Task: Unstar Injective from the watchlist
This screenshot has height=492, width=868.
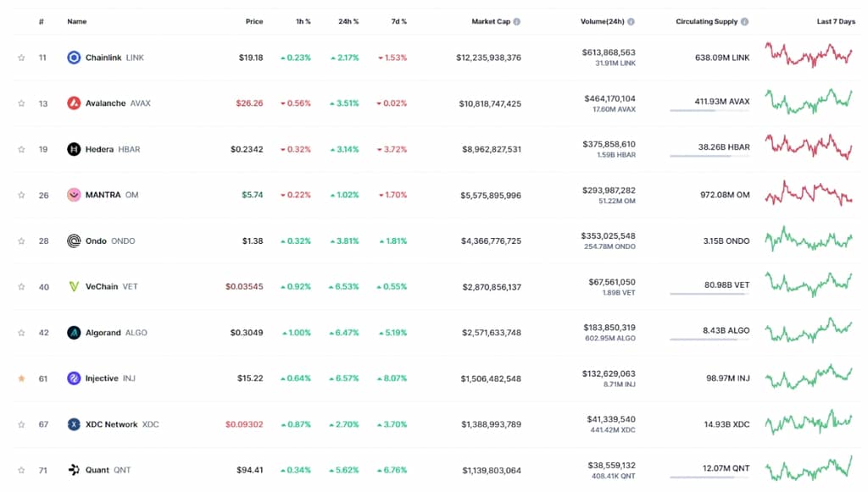Action: pos(21,379)
